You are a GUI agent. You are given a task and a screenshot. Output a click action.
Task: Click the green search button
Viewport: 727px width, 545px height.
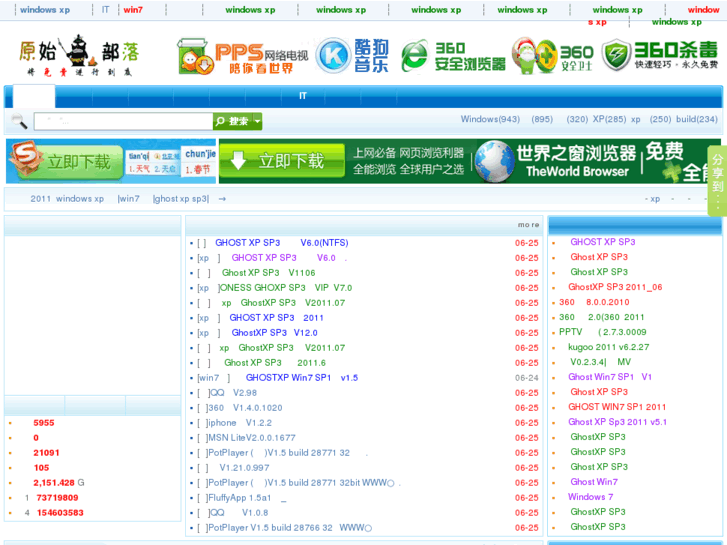click(233, 121)
